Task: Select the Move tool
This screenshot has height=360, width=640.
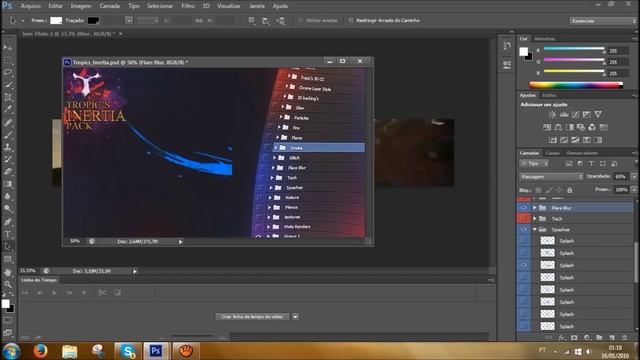Action: click(8, 48)
